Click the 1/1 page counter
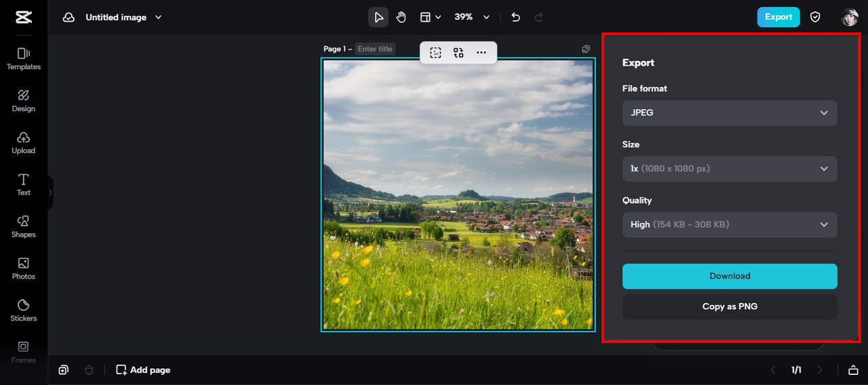The image size is (868, 385). [796, 370]
